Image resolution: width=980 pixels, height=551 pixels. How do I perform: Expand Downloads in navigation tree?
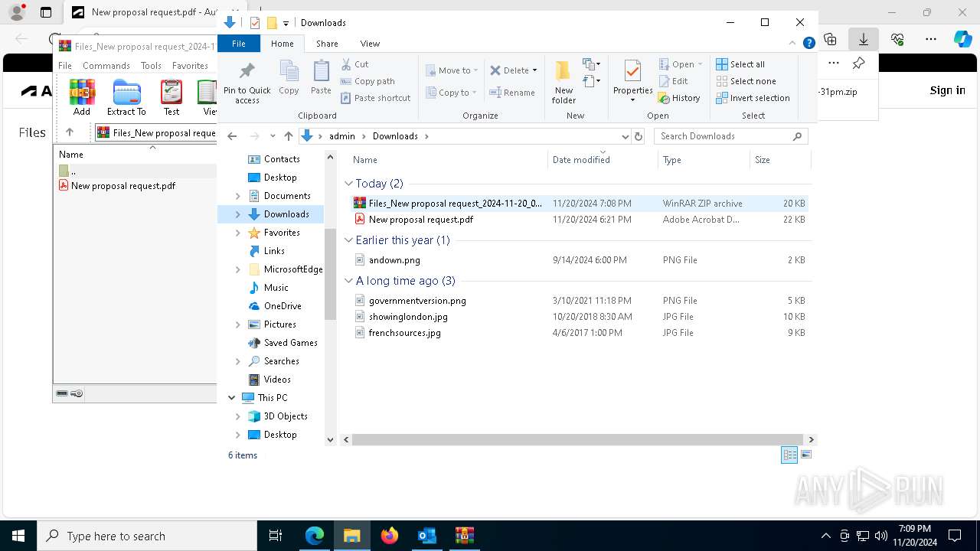click(x=237, y=214)
